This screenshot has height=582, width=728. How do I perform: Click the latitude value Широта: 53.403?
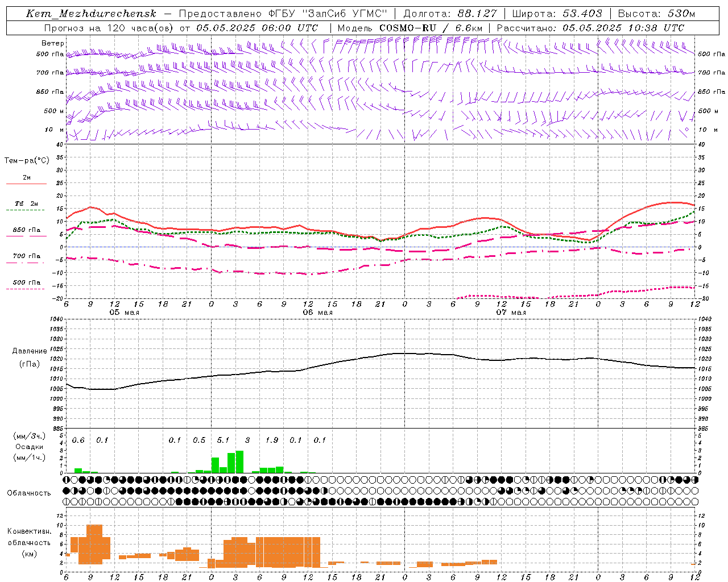(557, 14)
